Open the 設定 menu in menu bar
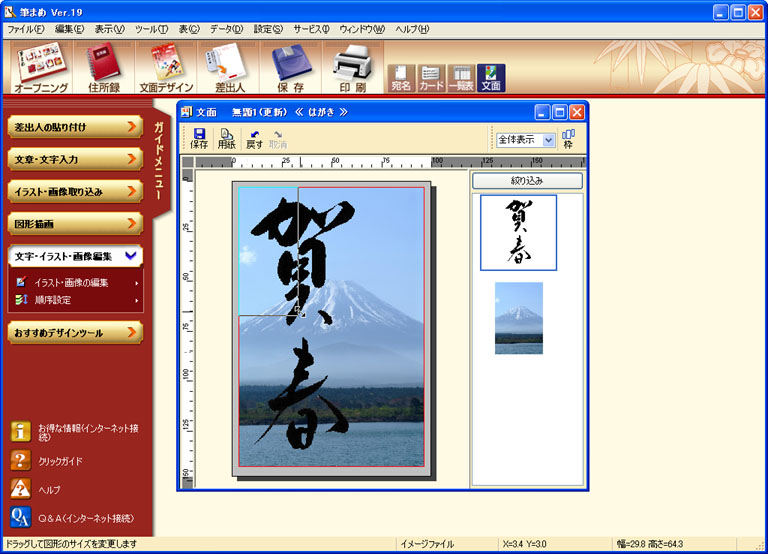The width and height of the screenshot is (768, 554). tap(268, 29)
